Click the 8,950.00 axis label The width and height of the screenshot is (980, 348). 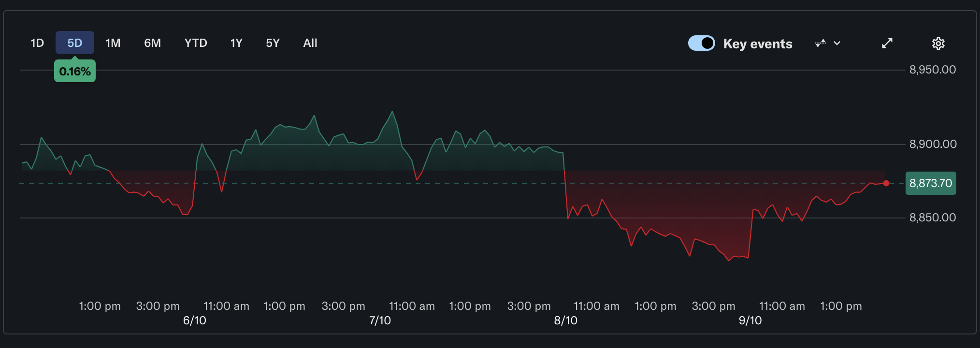tap(933, 70)
